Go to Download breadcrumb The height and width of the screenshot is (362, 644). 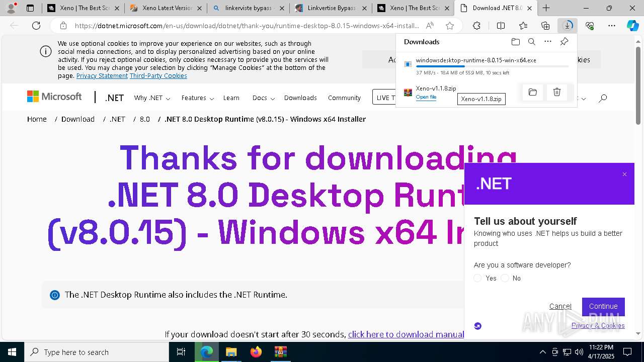pyautogui.click(x=78, y=119)
